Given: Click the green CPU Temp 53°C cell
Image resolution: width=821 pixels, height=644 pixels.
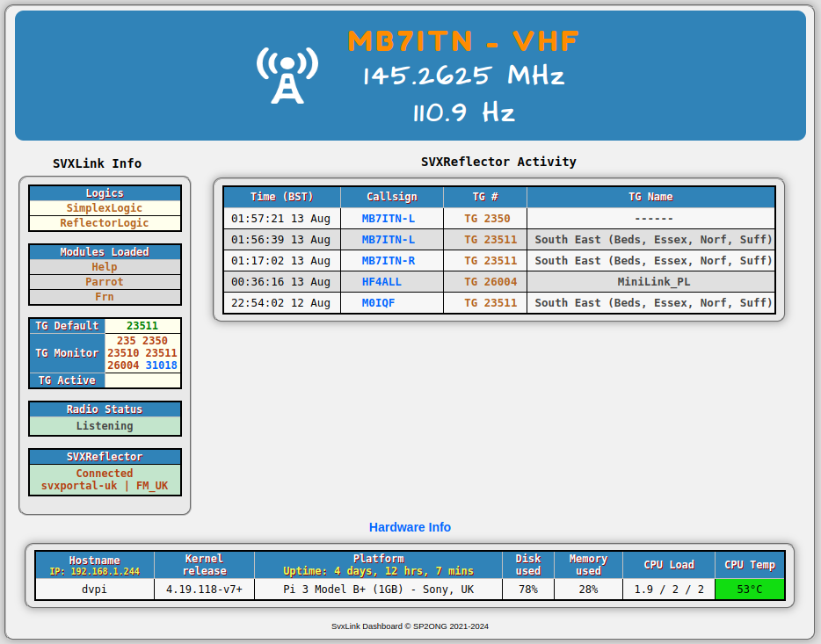Looking at the screenshot, I should pos(749,590).
